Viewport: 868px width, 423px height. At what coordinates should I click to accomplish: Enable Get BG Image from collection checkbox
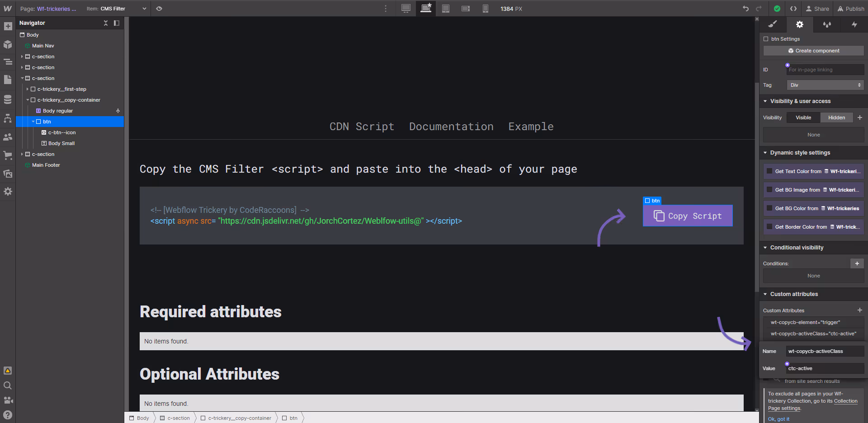click(769, 190)
